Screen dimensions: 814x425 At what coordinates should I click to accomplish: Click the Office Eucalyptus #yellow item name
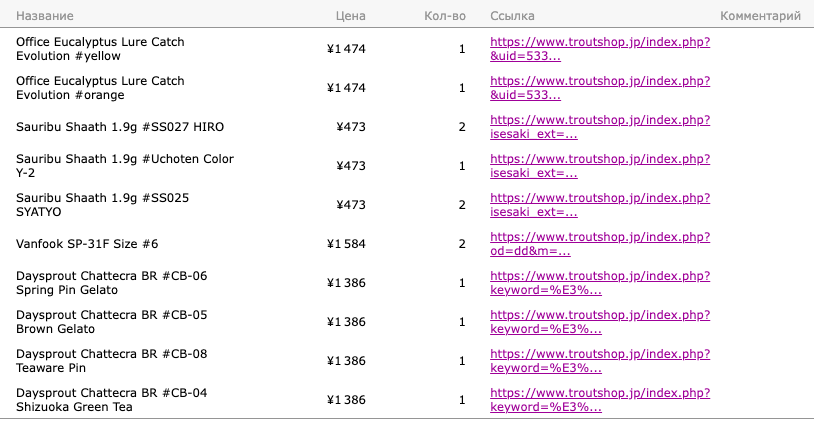(x=100, y=49)
